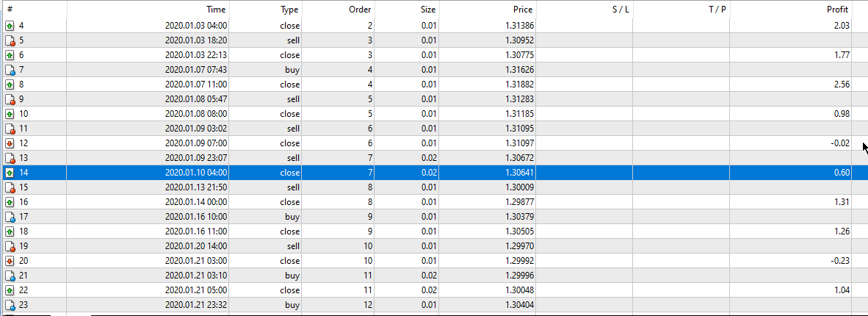Click price 1.31386 in row 4
Screen dimensions: 868x316
point(518,26)
